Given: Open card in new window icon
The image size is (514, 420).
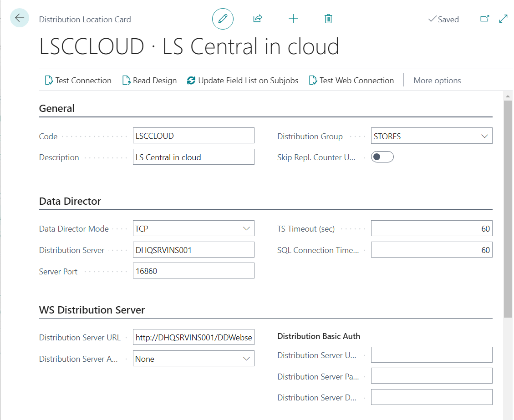Looking at the screenshot, I should point(485,19).
